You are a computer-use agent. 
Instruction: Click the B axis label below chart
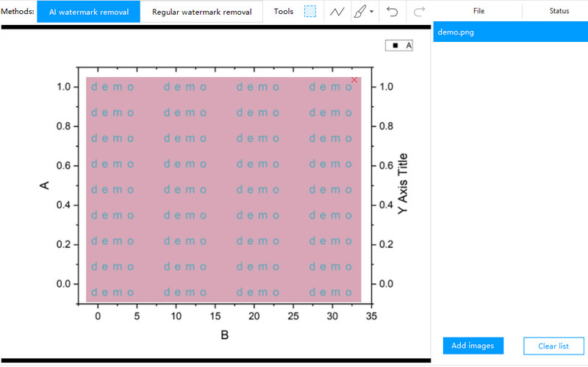[225, 335]
